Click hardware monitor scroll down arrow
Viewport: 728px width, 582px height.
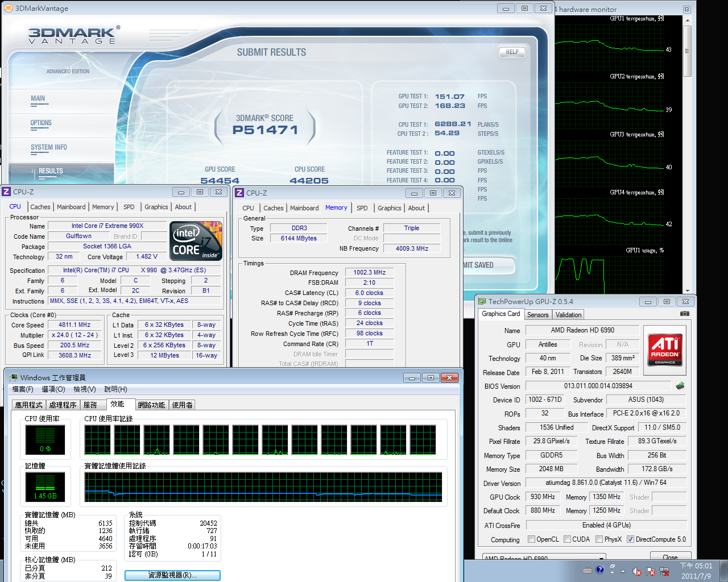point(687,290)
